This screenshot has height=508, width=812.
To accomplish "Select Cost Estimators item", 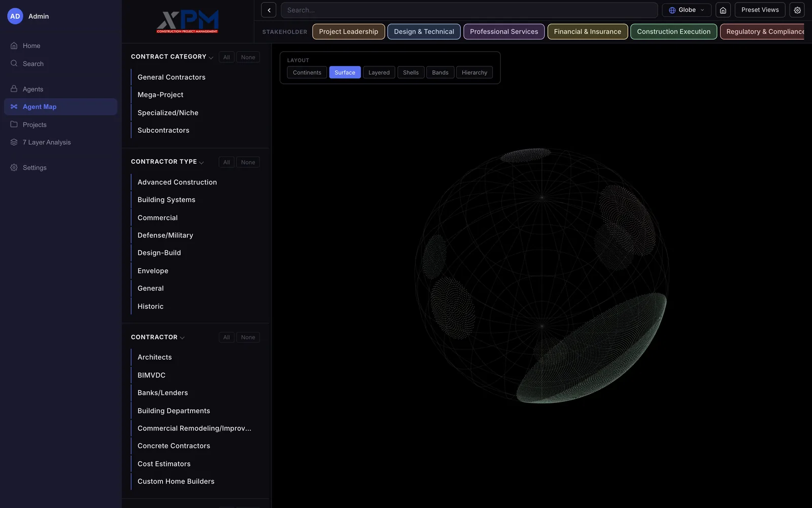I will click(x=195, y=464).
